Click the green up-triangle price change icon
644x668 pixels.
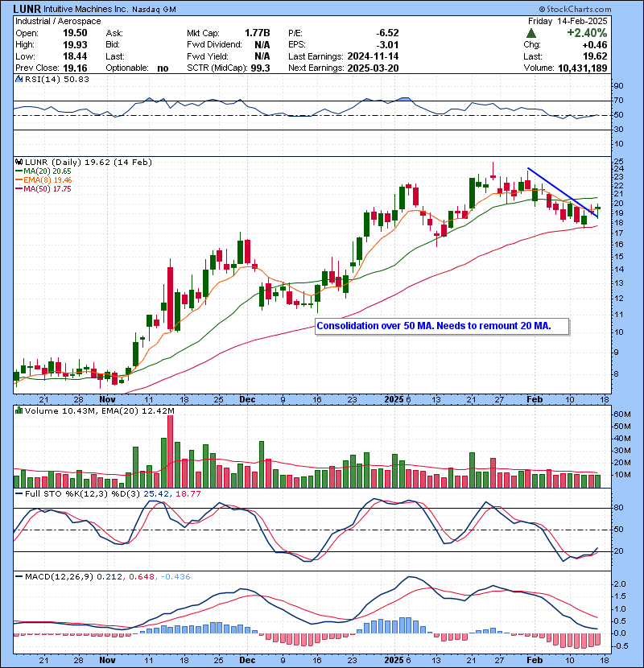tap(531, 33)
